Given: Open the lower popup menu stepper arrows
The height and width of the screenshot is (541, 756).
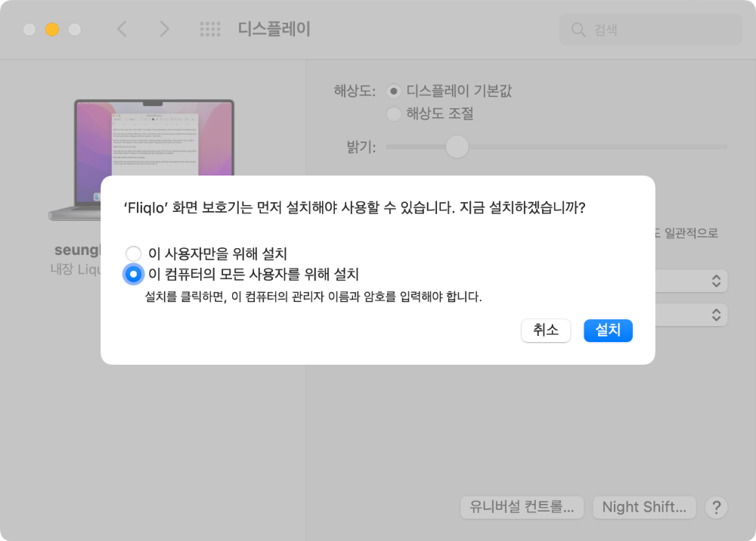Looking at the screenshot, I should [x=716, y=315].
